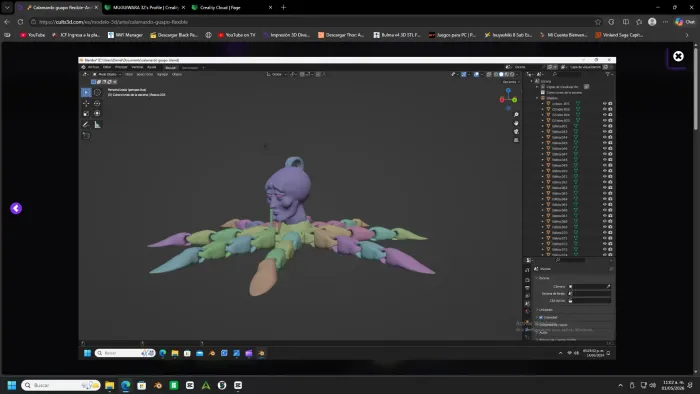Click the Windows taskbar Buscar search box
Screen dimensions: 700x394
pos(61,385)
